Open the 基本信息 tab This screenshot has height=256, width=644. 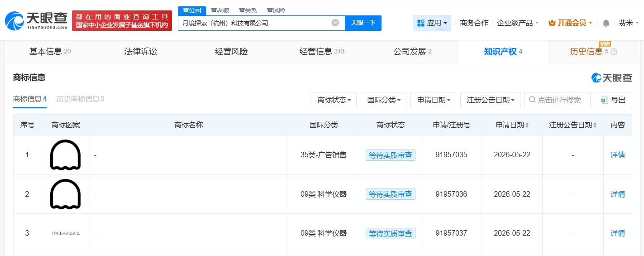tap(50, 52)
